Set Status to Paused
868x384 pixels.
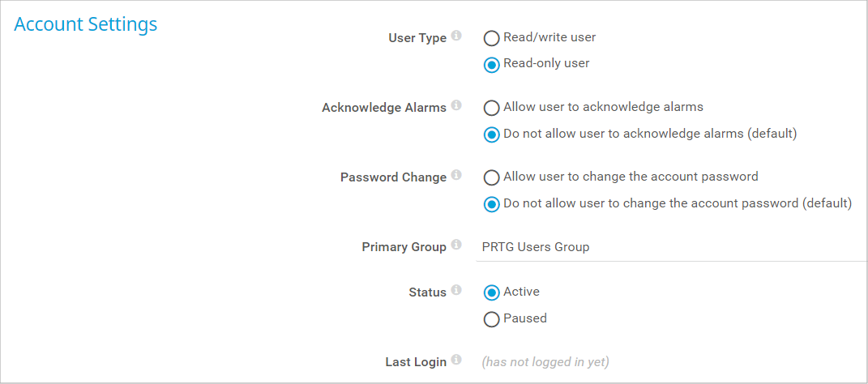click(x=491, y=319)
